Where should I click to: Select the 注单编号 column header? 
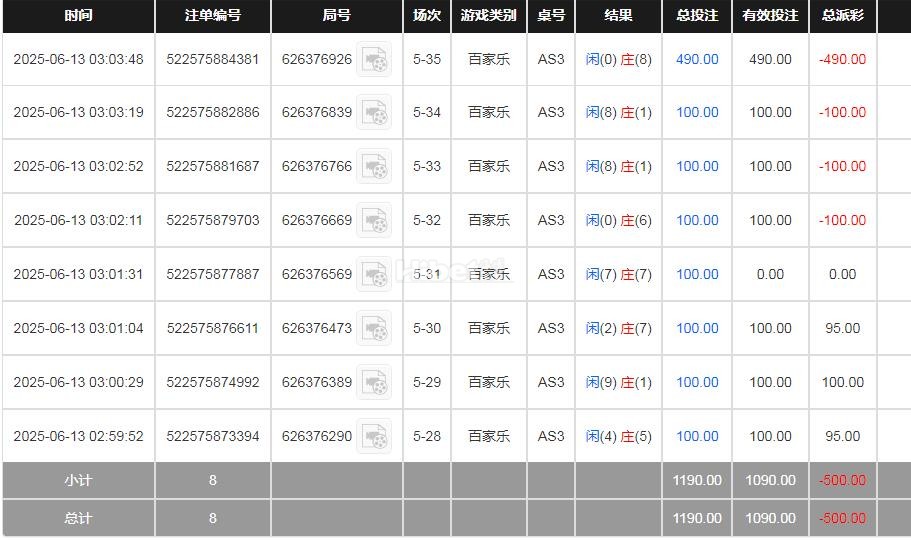213,16
